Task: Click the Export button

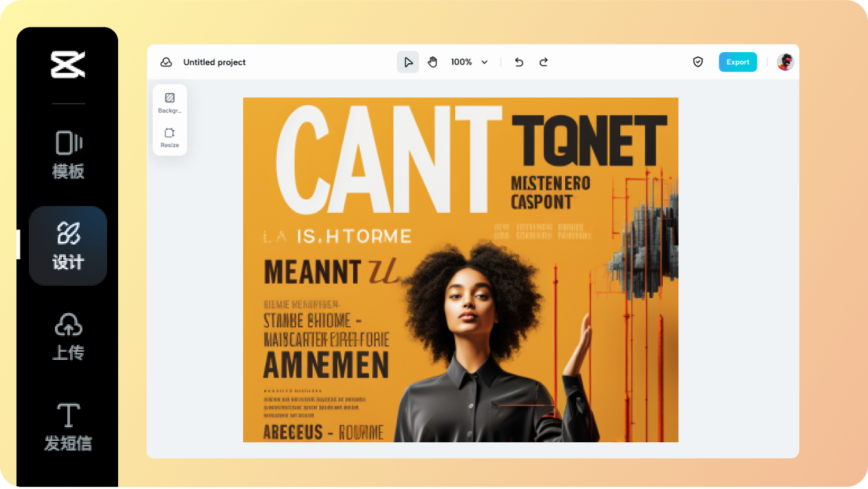Action: [738, 62]
